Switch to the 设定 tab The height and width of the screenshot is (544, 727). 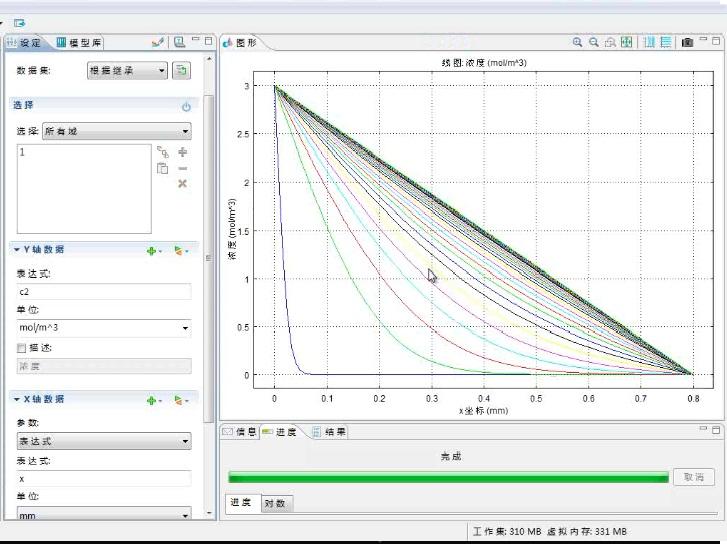pos(25,43)
